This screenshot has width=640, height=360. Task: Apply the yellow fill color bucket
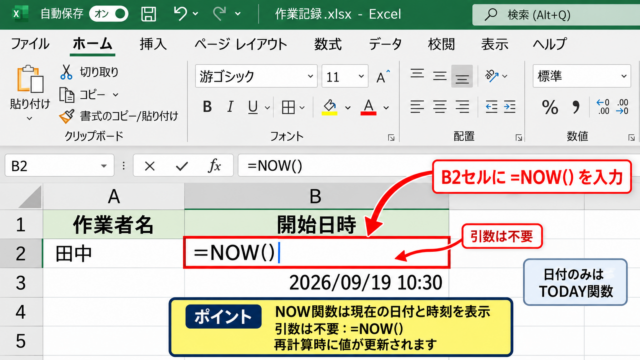point(329,107)
